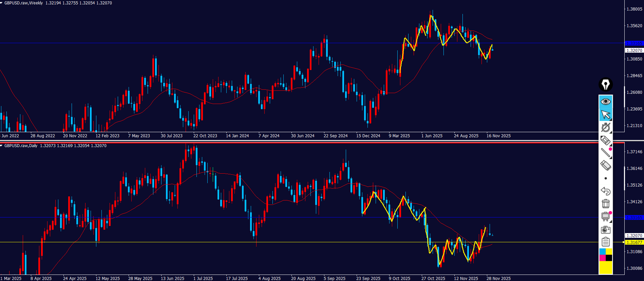
Task: Expand the GBPUSD.raw,Daily chart title arrow
Action: (x=2, y=146)
